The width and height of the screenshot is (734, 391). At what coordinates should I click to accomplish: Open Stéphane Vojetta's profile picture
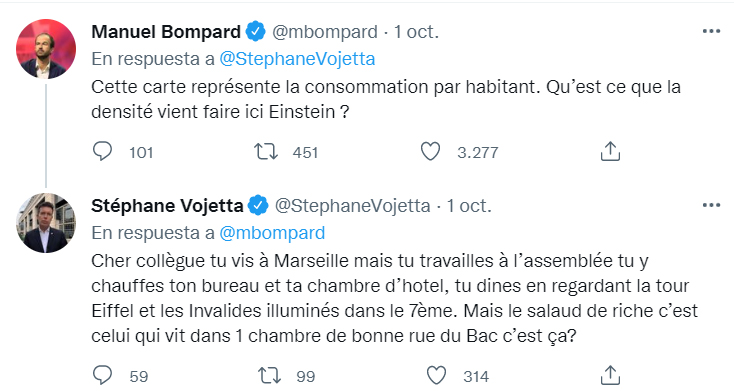click(46, 223)
